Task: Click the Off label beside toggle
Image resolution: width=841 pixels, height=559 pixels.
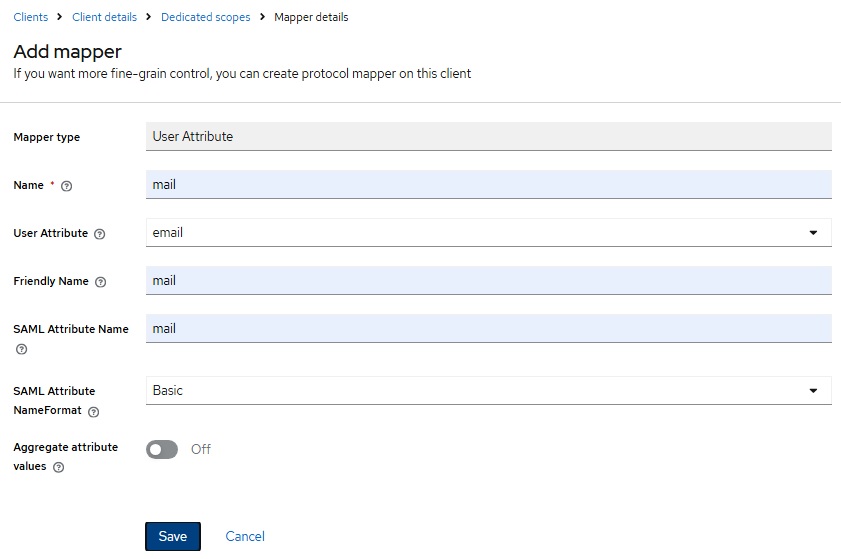Action: [201, 449]
